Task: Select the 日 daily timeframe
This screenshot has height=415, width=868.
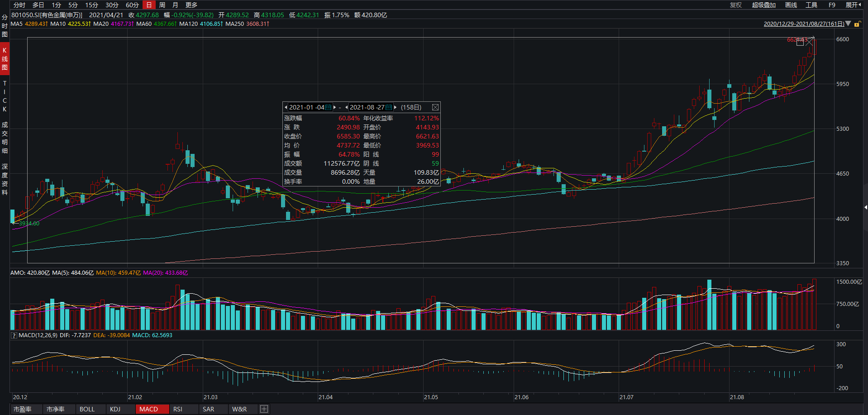Action: (x=149, y=5)
